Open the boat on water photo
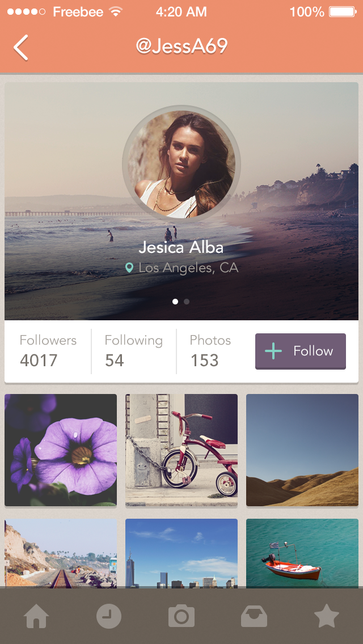Viewport: 363px width, 644px height. 302,553
